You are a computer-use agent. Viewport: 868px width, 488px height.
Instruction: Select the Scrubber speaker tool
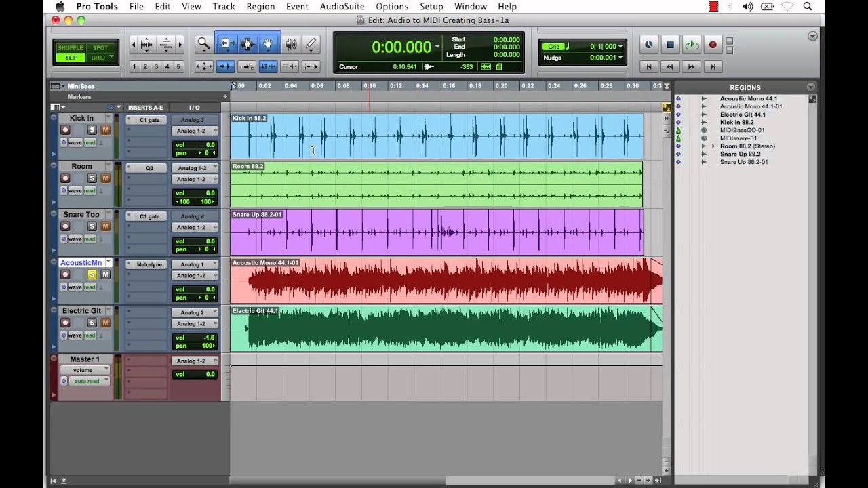(x=292, y=45)
